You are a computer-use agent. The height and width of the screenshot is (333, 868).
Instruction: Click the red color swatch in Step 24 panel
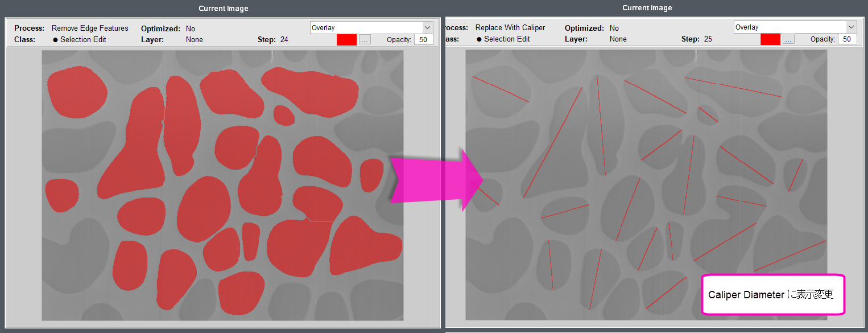point(346,40)
